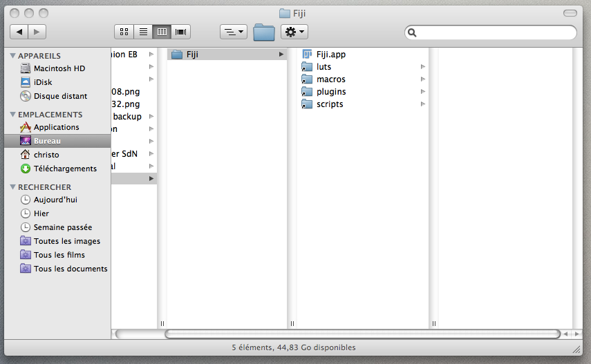Click the scripts alias folder icon
Screen dimensions: 591x364
tap(307, 104)
